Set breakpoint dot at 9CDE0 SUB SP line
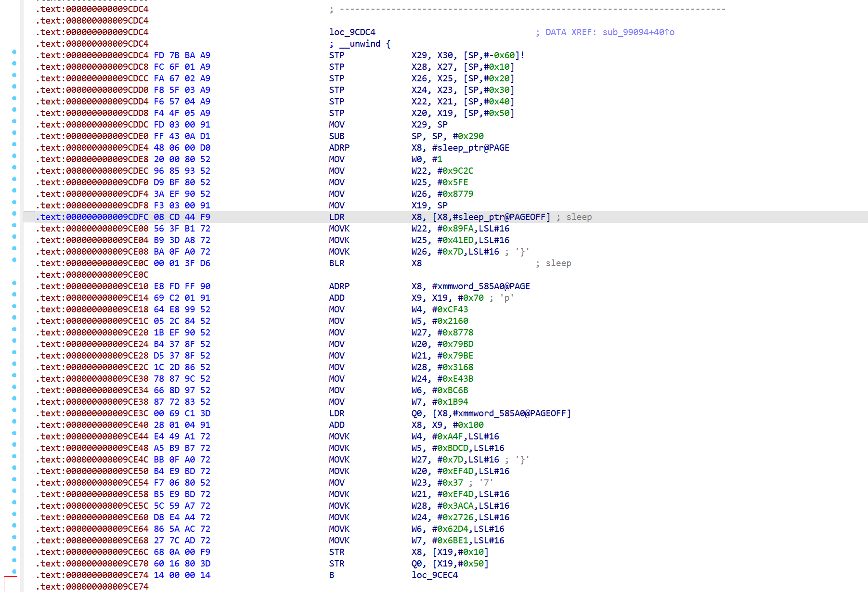 (14, 132)
